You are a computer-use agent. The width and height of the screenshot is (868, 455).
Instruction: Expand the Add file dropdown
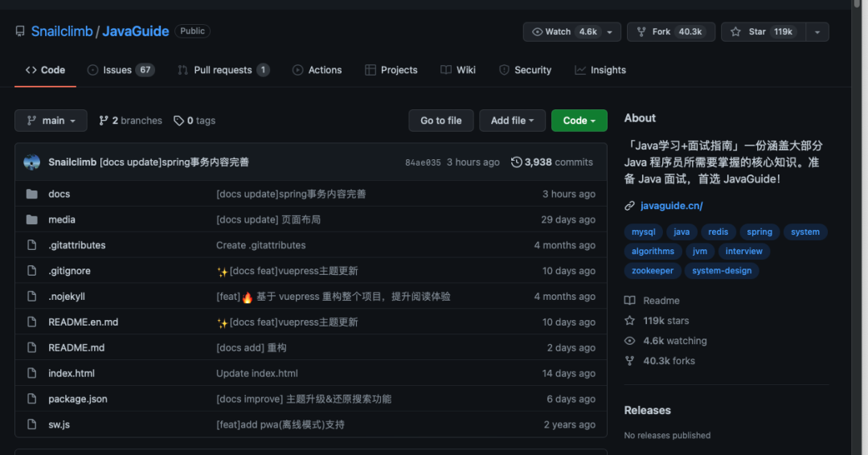click(x=512, y=121)
